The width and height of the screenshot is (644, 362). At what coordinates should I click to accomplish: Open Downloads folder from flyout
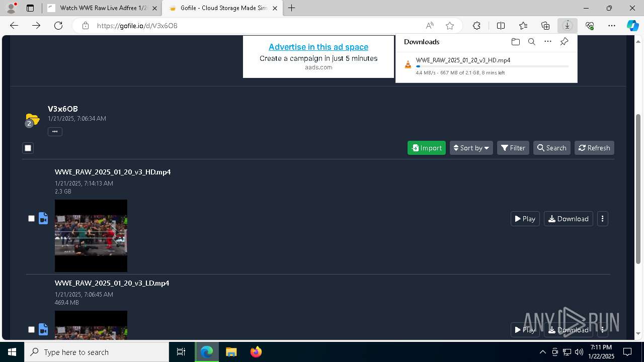pyautogui.click(x=515, y=42)
